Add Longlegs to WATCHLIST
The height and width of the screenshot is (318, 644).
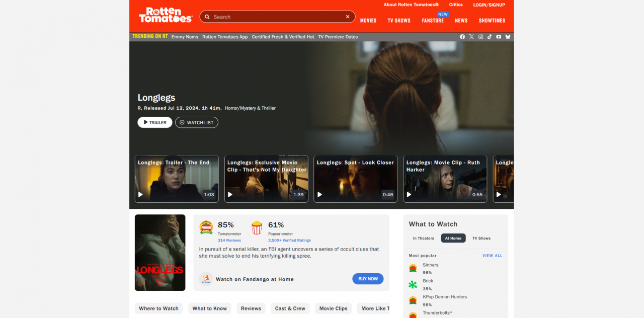pos(197,122)
